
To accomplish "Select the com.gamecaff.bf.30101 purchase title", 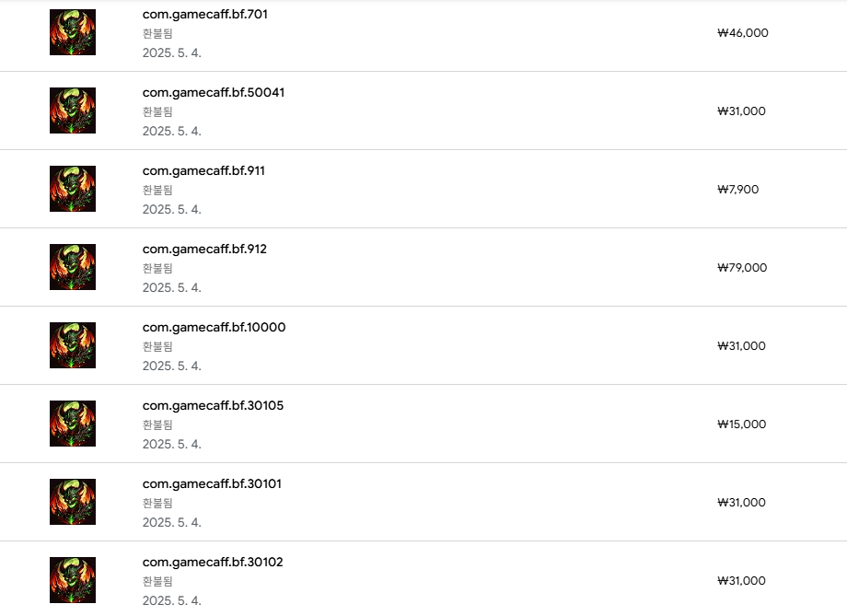I will [x=212, y=484].
